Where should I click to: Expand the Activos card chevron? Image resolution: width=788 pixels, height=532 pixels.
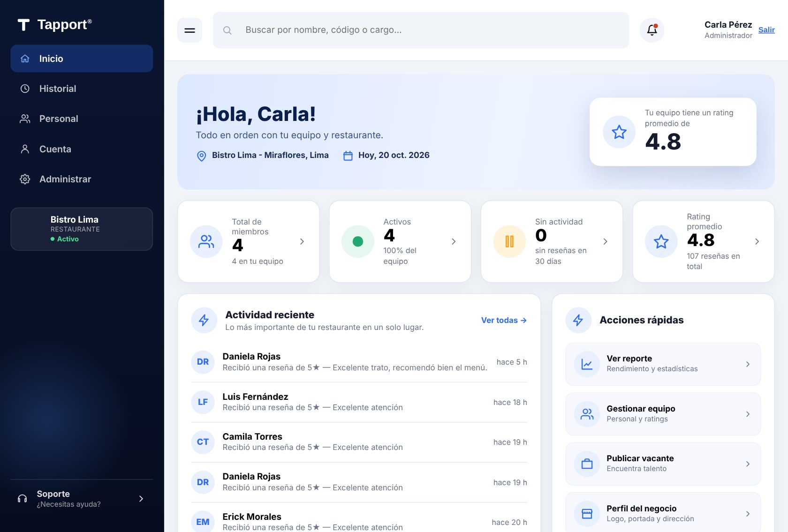click(454, 241)
